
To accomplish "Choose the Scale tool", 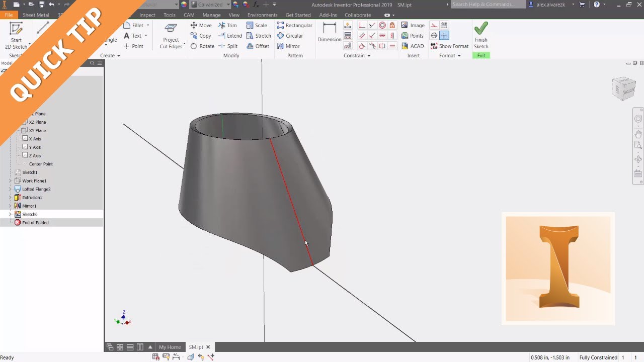I will (x=257, y=25).
